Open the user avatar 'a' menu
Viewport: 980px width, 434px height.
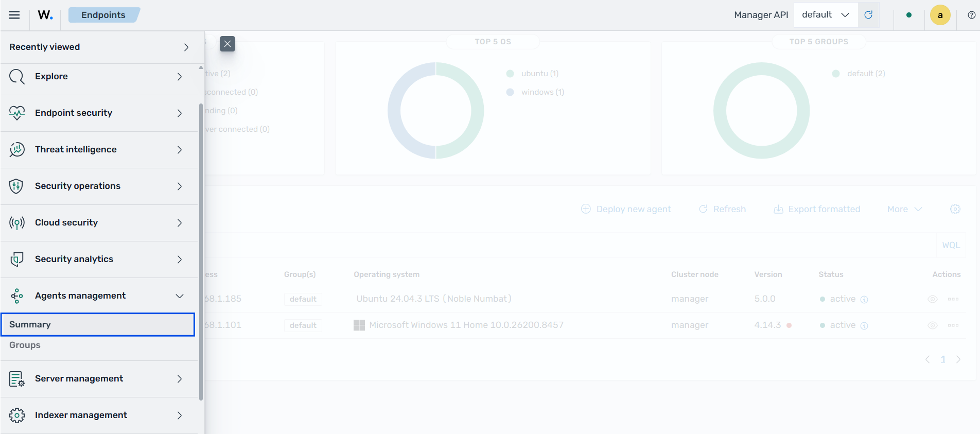[x=940, y=15]
